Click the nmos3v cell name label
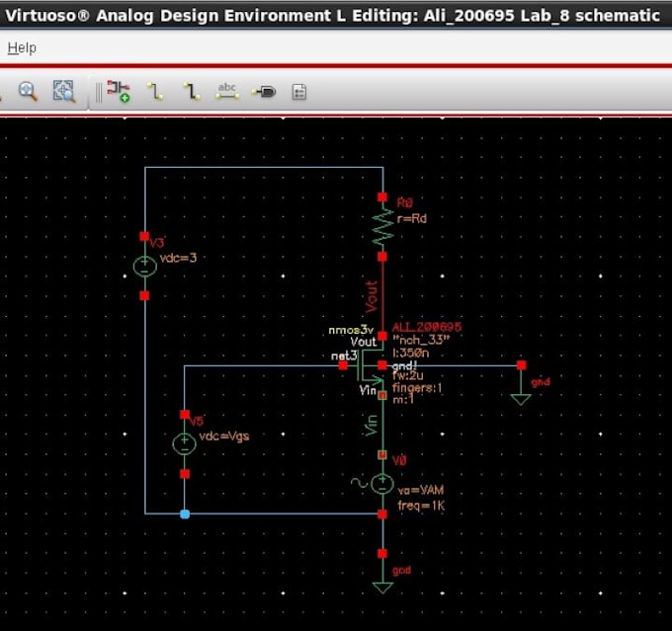The width and height of the screenshot is (672, 631). click(x=351, y=330)
